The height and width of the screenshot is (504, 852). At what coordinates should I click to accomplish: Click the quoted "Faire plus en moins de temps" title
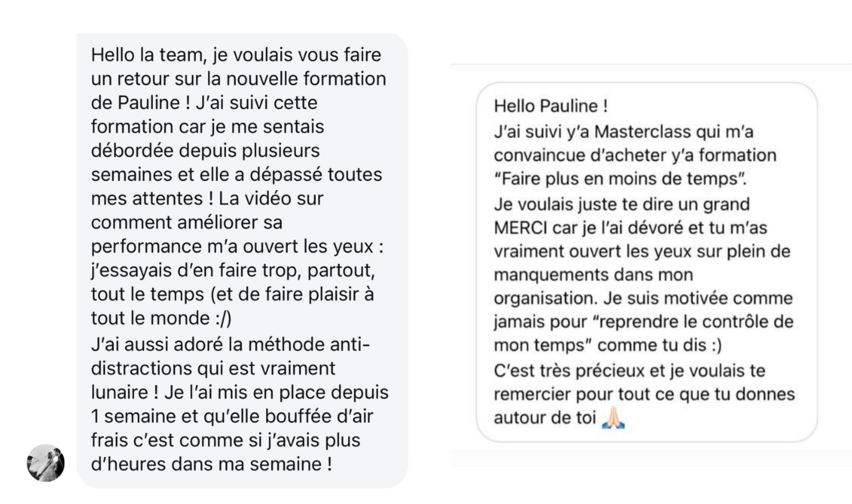pos(620,179)
